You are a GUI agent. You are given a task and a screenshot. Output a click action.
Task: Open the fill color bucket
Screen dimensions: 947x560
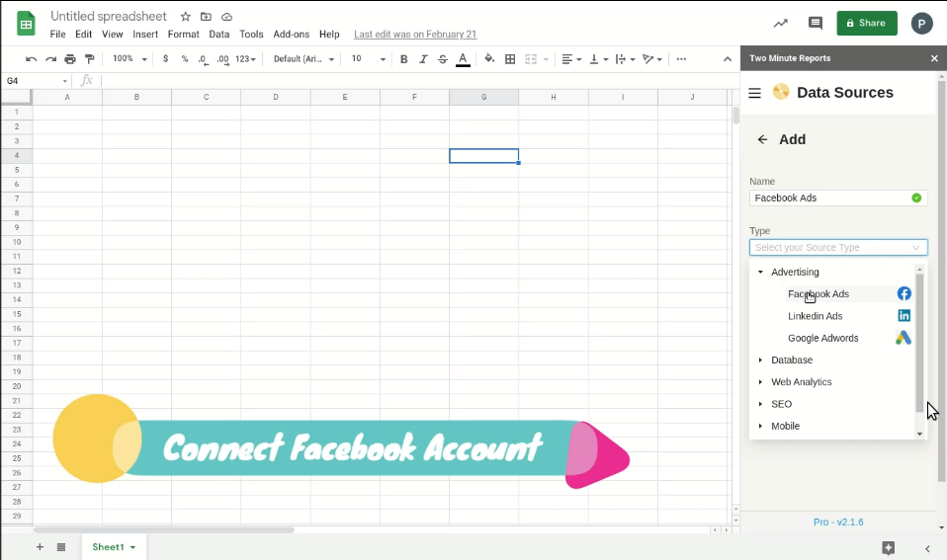pos(489,58)
